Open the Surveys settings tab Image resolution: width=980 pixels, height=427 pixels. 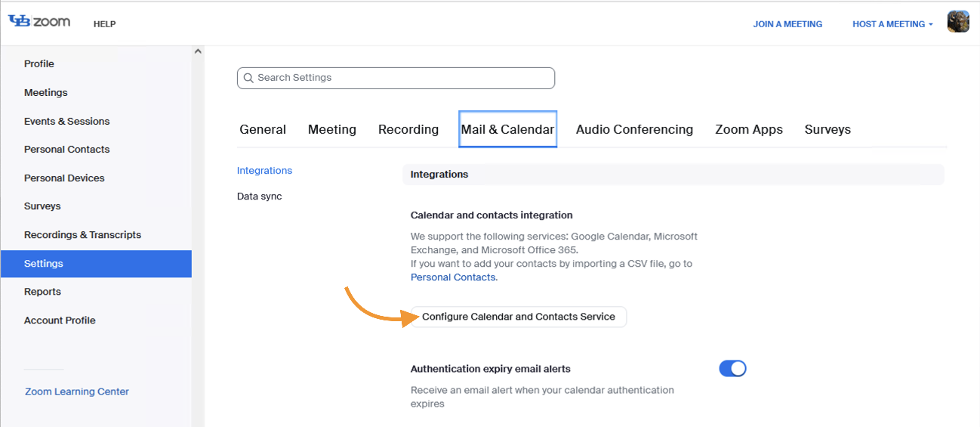pyautogui.click(x=827, y=130)
